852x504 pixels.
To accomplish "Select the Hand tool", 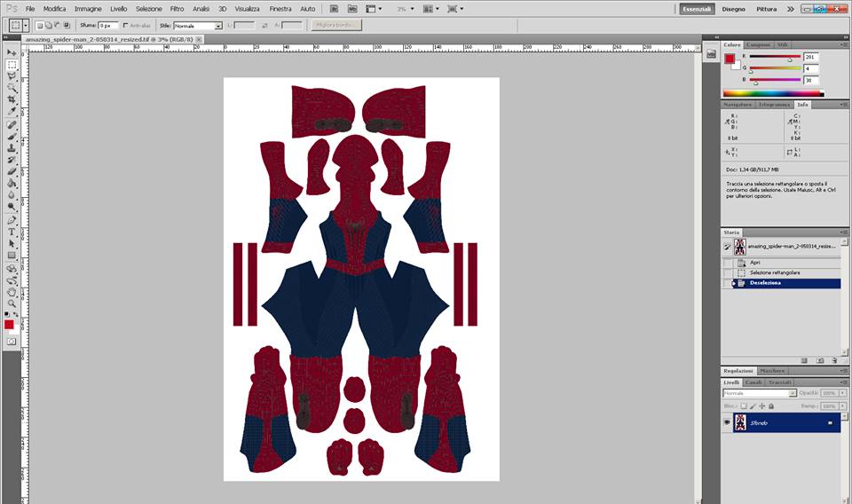I will pyautogui.click(x=12, y=292).
